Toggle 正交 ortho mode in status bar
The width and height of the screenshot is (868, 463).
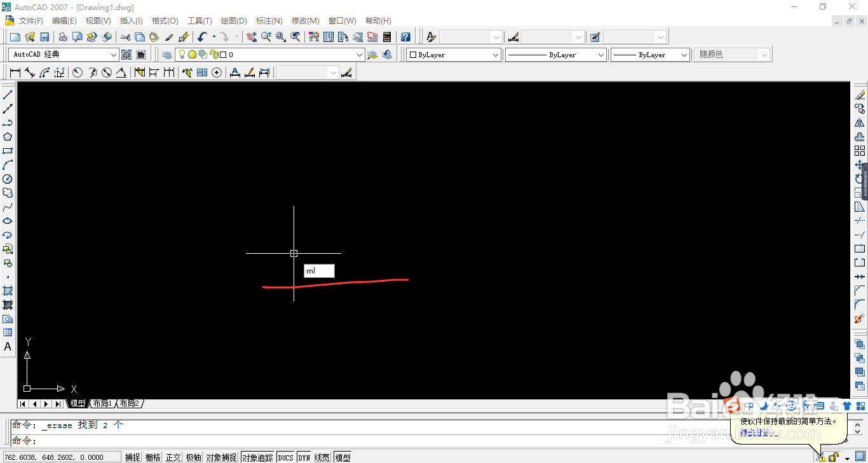173,457
